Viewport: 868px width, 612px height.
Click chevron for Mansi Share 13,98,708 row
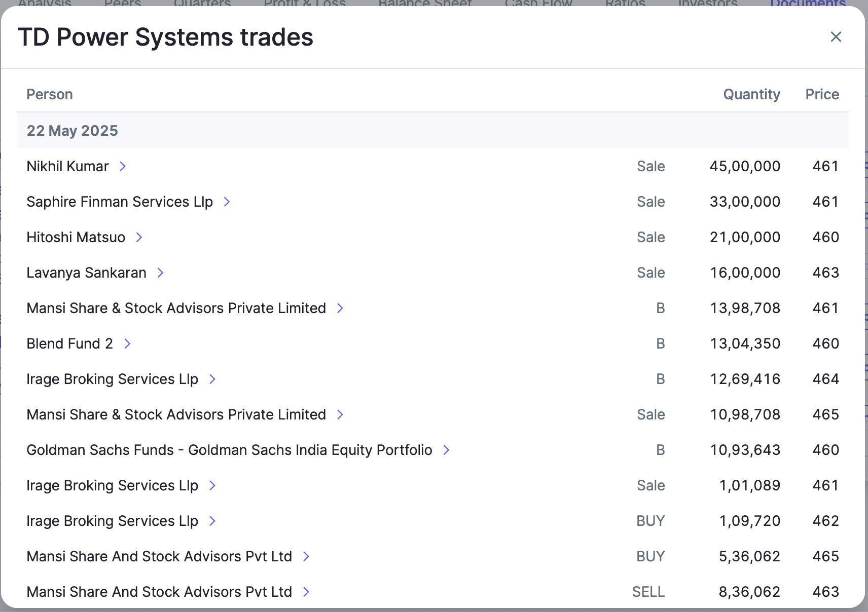click(x=341, y=308)
